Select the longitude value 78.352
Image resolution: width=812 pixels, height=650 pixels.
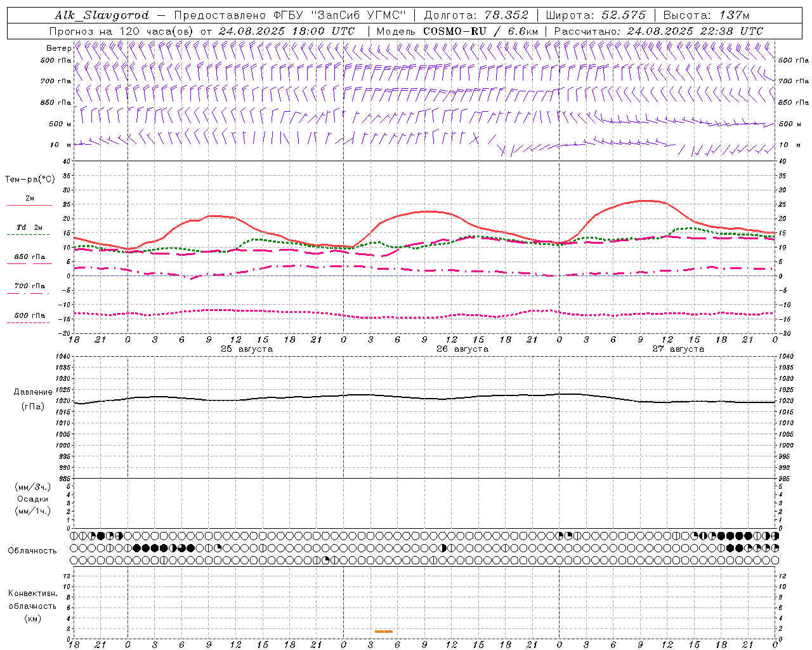click(506, 15)
